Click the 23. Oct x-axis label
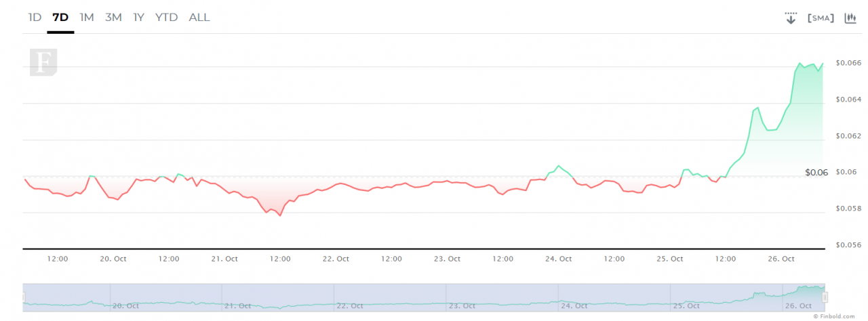Image resolution: width=868 pixels, height=321 pixels. [x=447, y=259]
